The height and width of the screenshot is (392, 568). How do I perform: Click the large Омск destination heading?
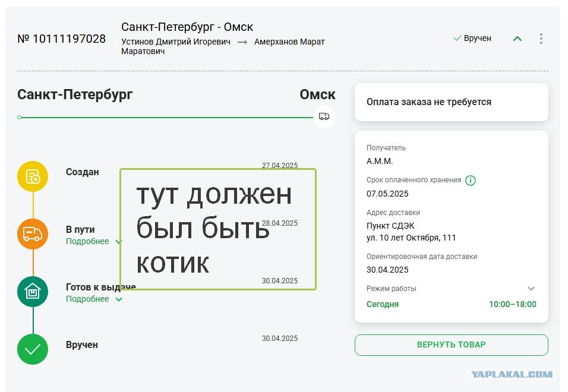[x=317, y=94]
